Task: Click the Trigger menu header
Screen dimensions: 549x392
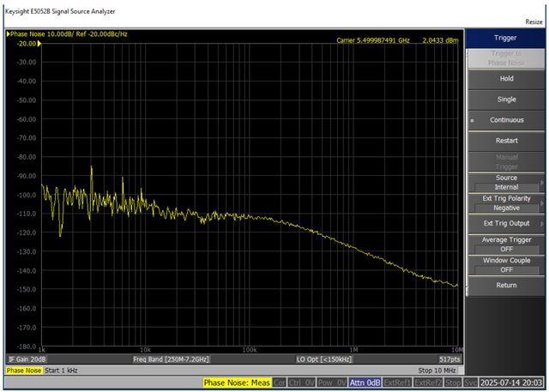Action: tap(505, 38)
